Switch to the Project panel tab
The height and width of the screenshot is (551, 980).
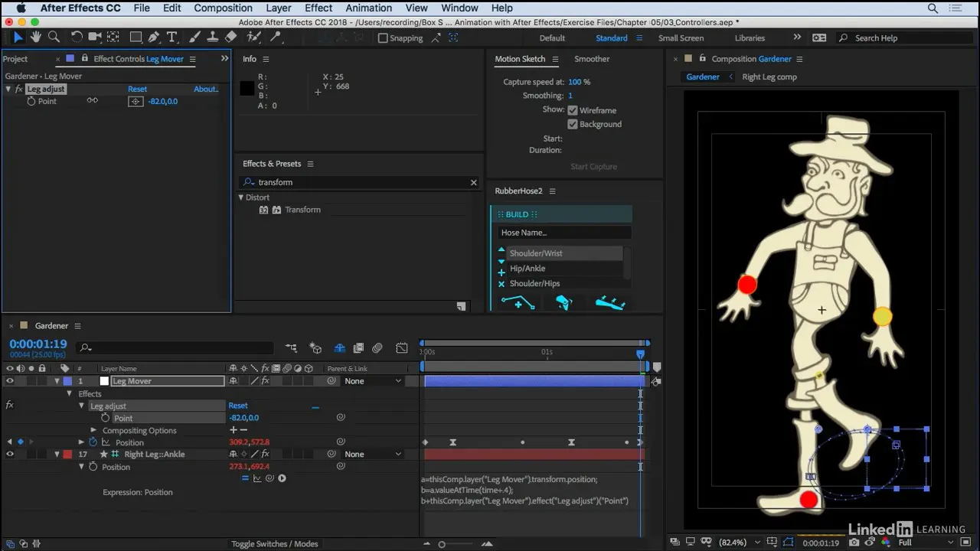tap(15, 59)
